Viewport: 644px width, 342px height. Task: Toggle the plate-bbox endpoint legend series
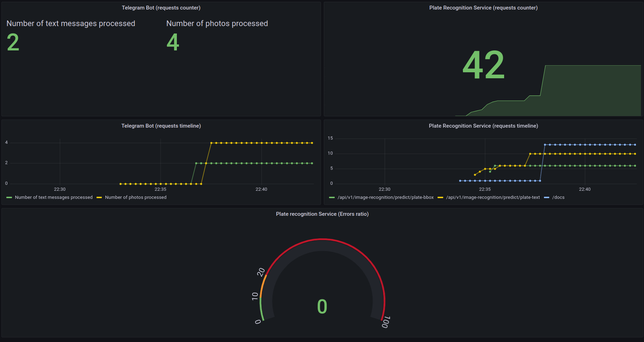(386, 197)
